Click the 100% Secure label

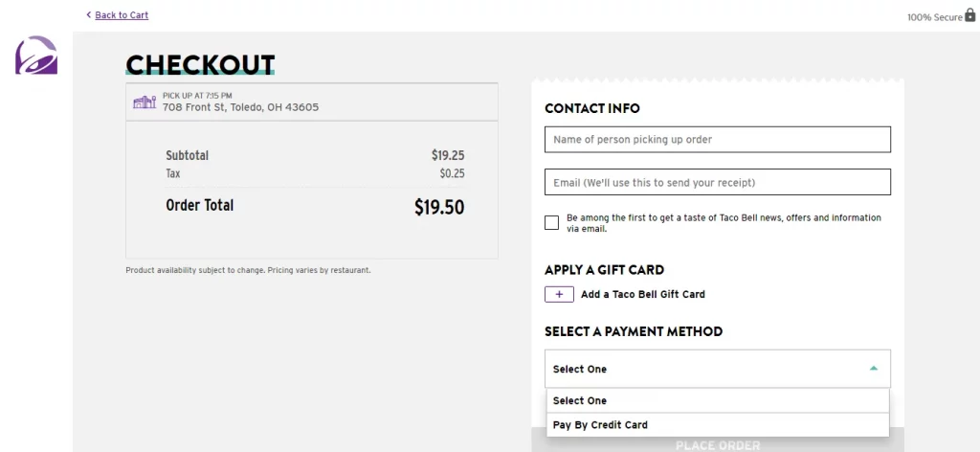[x=934, y=17]
